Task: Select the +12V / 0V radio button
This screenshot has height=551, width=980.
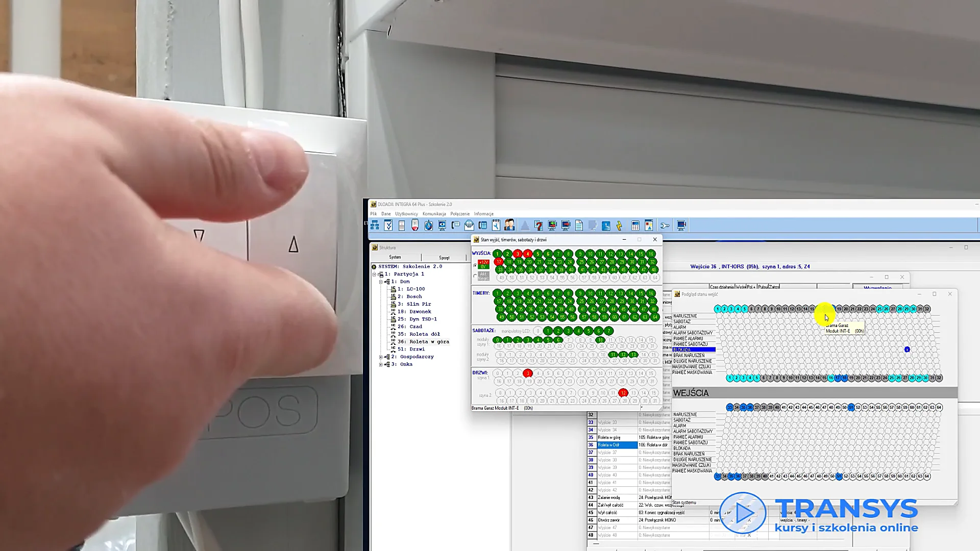Action: coord(475,265)
